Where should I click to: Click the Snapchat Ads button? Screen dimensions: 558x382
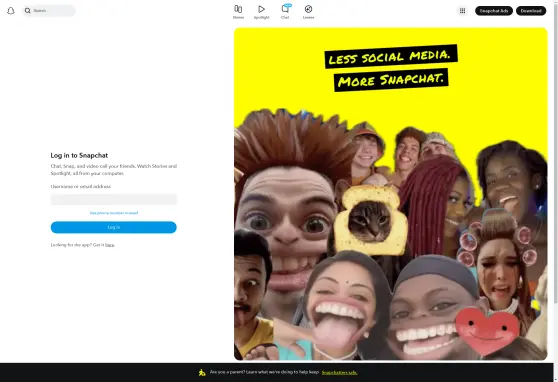pyautogui.click(x=494, y=11)
